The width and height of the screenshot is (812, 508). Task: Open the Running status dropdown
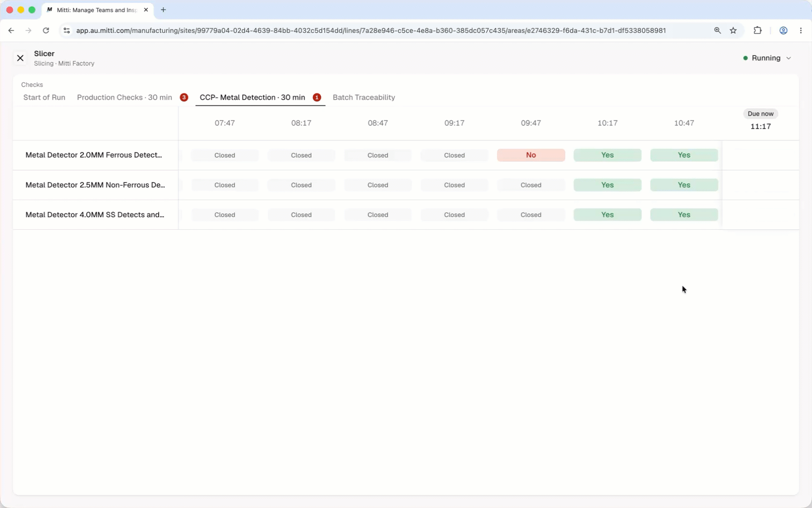coord(768,58)
